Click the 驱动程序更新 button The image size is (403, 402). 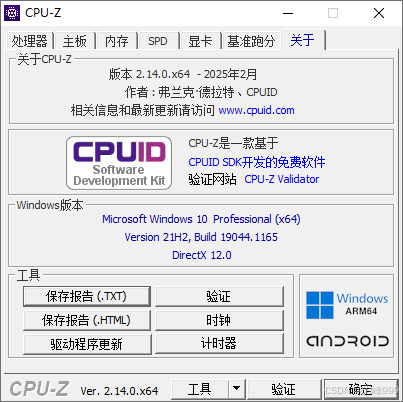click(87, 344)
